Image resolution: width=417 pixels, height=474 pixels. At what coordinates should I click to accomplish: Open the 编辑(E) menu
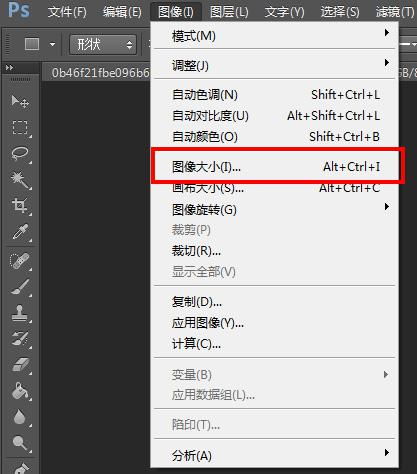pyautogui.click(x=122, y=12)
